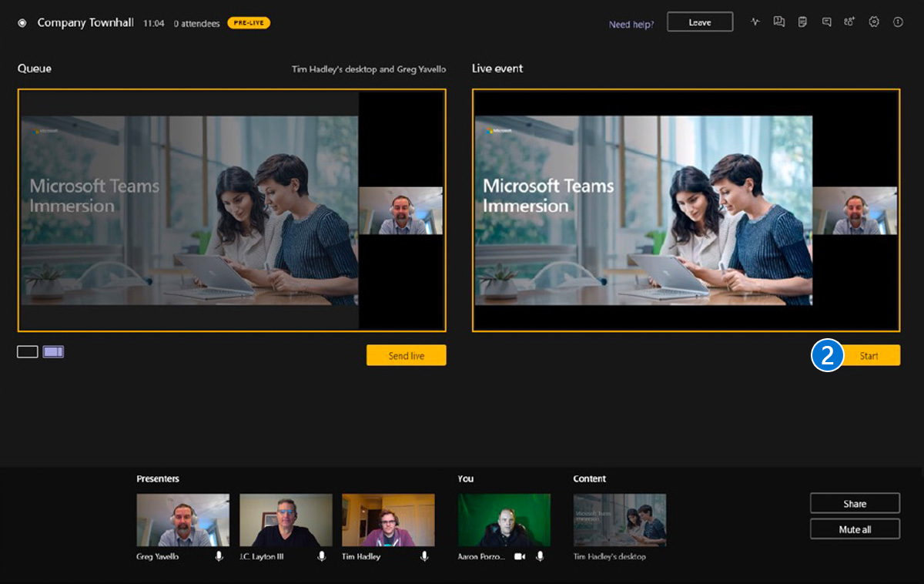Select Tim Hadley's video thumbnail
Image resolution: width=924 pixels, height=584 pixels.
click(388, 520)
